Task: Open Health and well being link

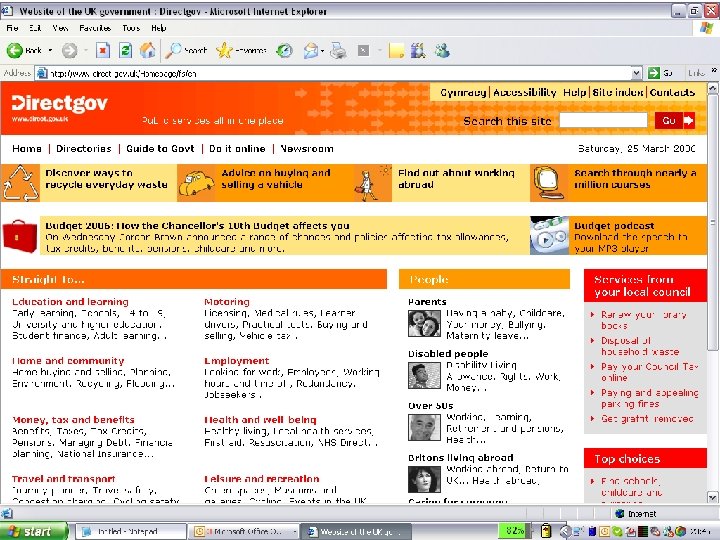Action: [x=260, y=420]
